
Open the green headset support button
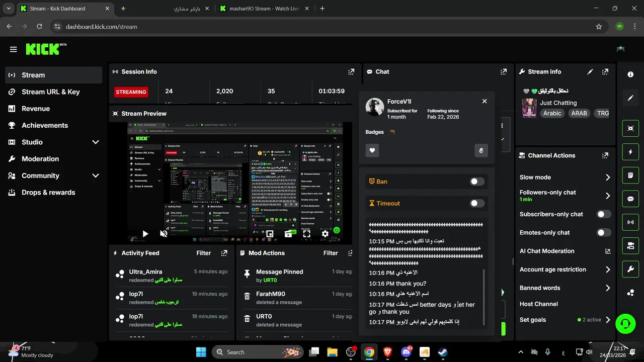[x=625, y=323]
